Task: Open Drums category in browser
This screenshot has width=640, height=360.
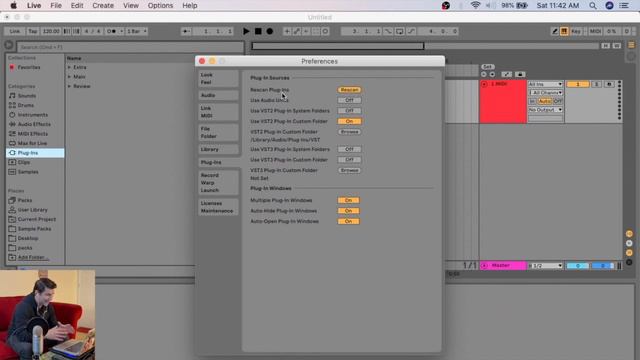Action: (x=26, y=105)
